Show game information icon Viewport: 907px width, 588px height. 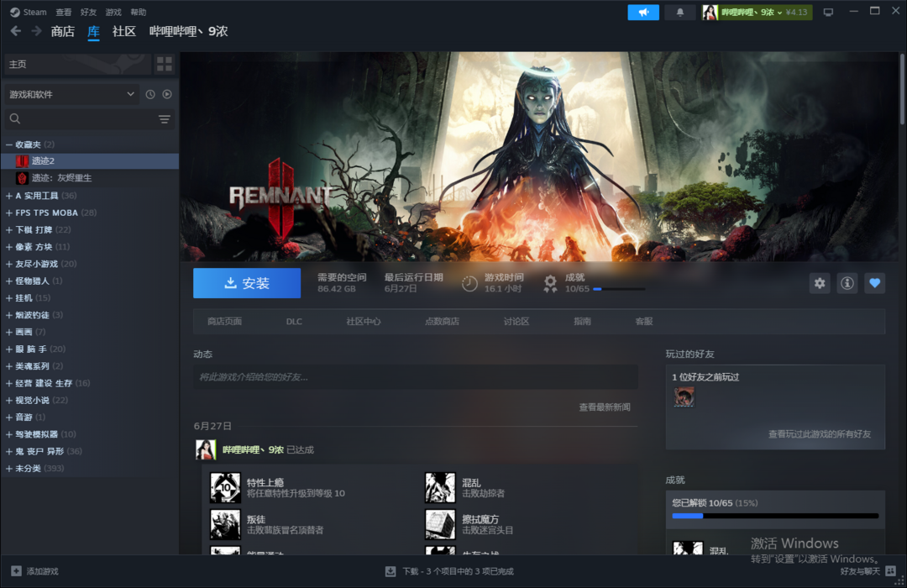(x=847, y=283)
